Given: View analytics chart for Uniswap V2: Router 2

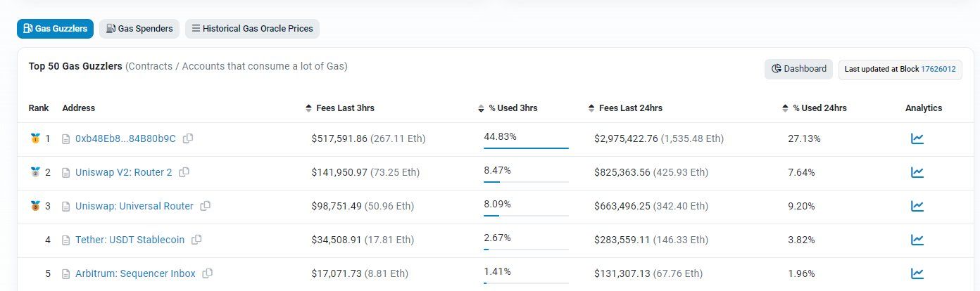Looking at the screenshot, I should tap(917, 172).
